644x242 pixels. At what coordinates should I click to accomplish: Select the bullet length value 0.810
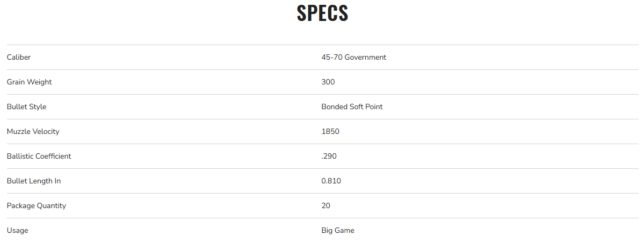[x=331, y=181]
